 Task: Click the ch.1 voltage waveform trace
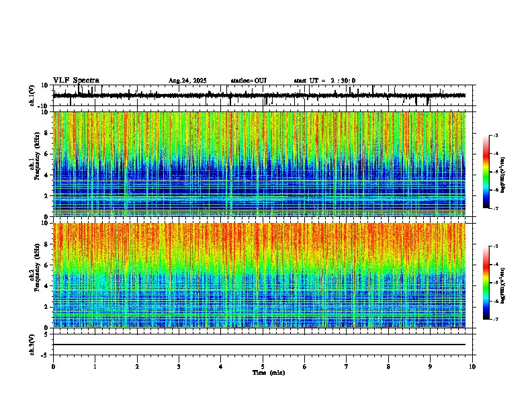(x=259, y=95)
